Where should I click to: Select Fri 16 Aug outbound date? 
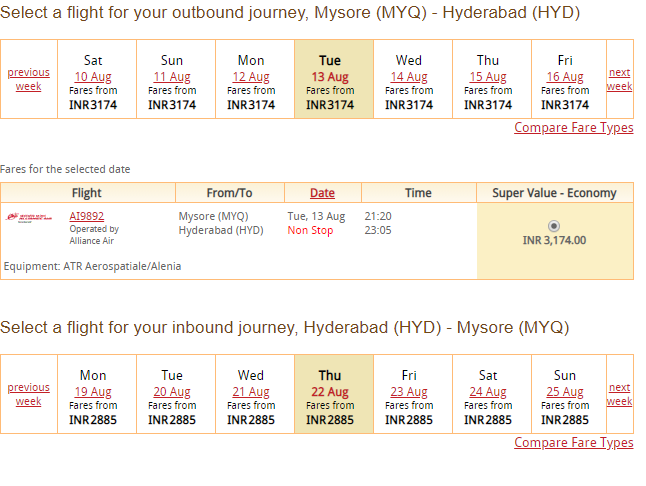(565, 77)
